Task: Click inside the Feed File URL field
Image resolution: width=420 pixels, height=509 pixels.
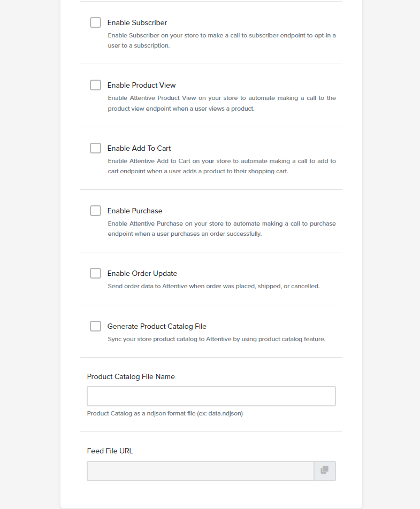Action: (x=201, y=471)
